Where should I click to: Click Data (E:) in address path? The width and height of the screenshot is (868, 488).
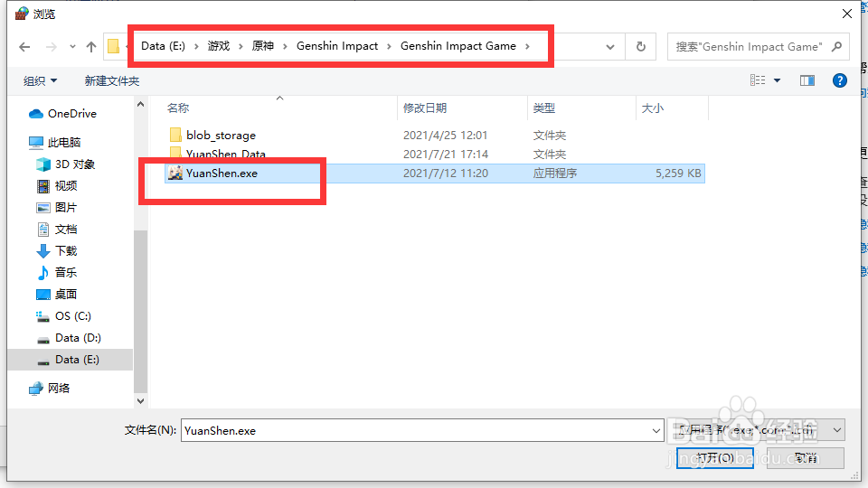point(163,46)
